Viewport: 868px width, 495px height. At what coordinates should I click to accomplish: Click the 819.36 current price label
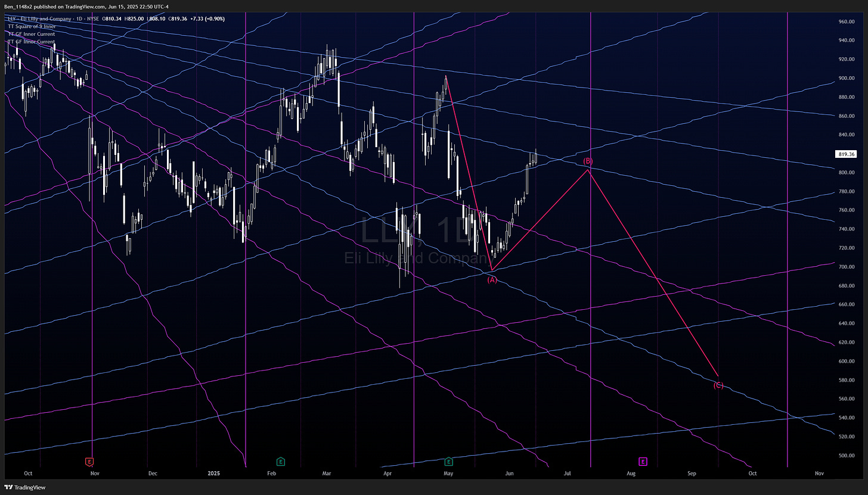click(846, 154)
